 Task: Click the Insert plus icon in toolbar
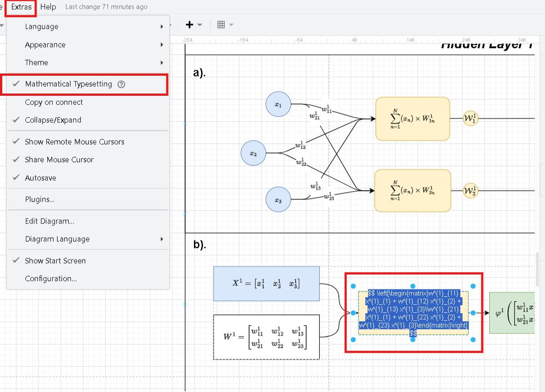(190, 25)
